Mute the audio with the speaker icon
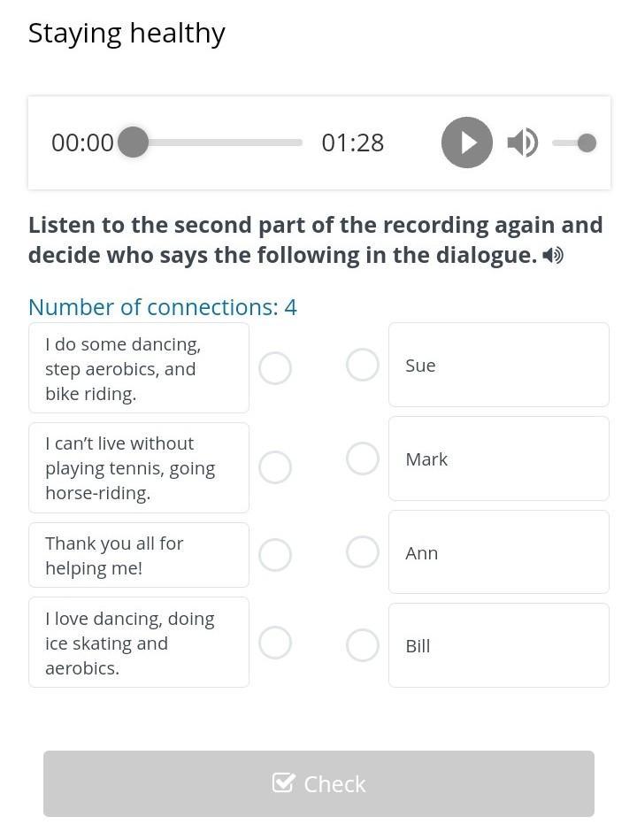Screen dimensions: 637x840 [523, 143]
